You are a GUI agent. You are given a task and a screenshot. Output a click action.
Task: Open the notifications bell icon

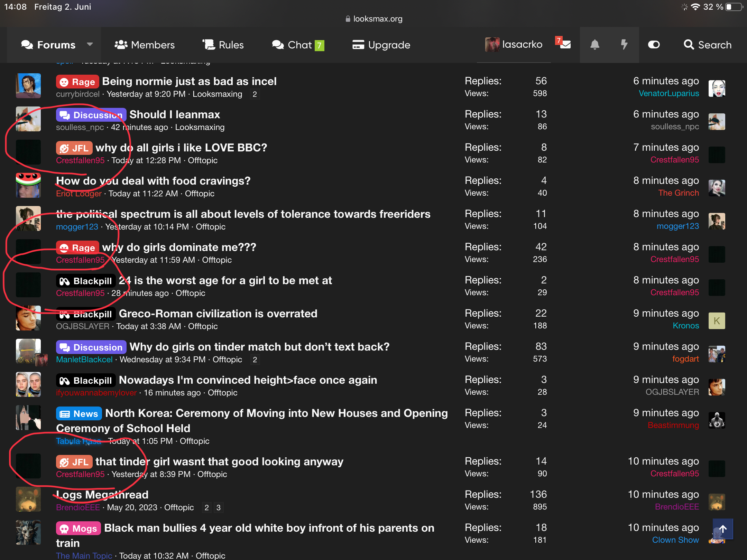coord(594,45)
